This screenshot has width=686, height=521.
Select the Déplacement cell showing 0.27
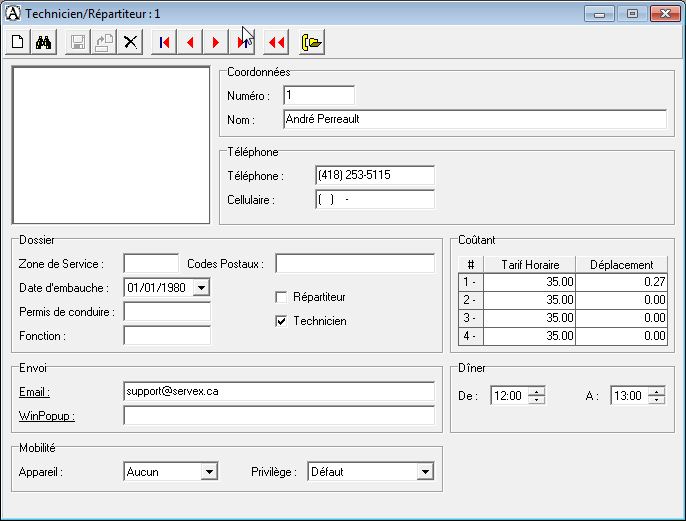point(622,282)
